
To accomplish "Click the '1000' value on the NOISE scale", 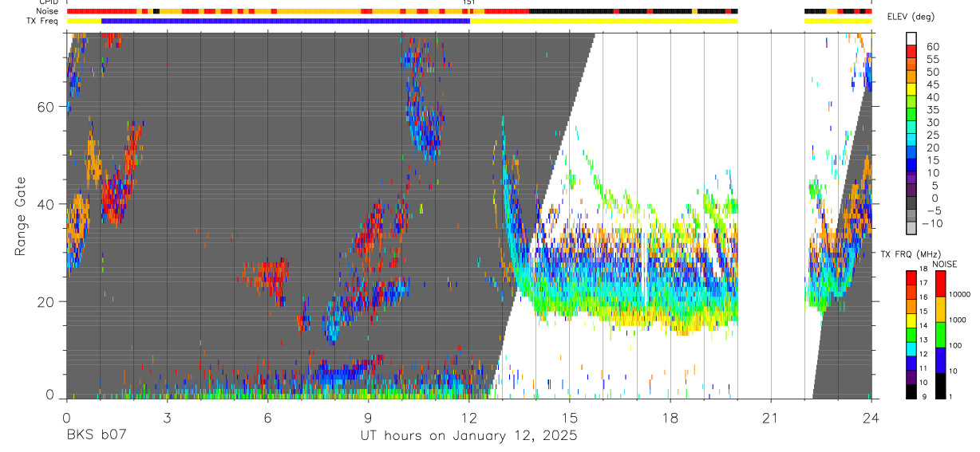I will coord(958,320).
